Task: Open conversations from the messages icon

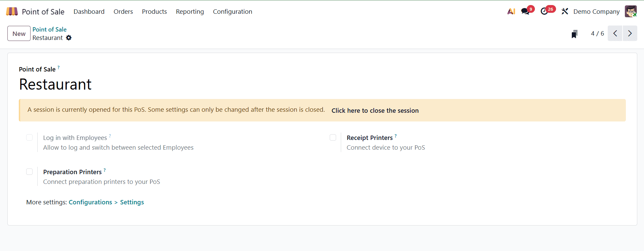Action: 525,11
